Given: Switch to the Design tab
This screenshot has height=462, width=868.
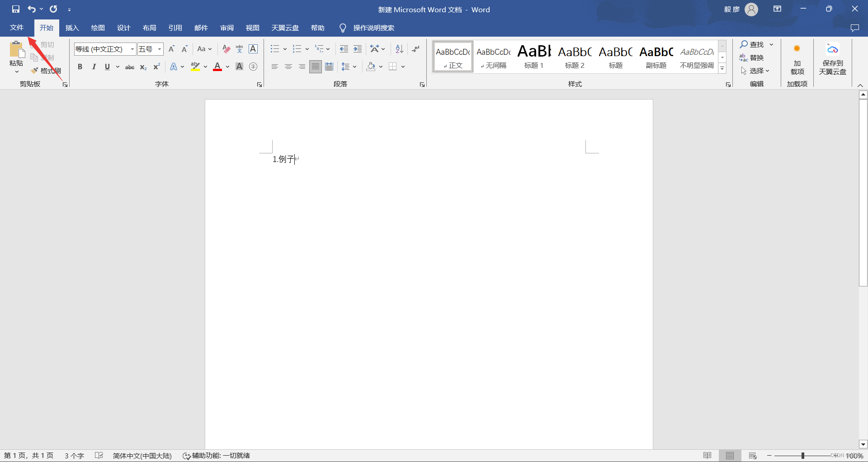Looking at the screenshot, I should point(123,28).
